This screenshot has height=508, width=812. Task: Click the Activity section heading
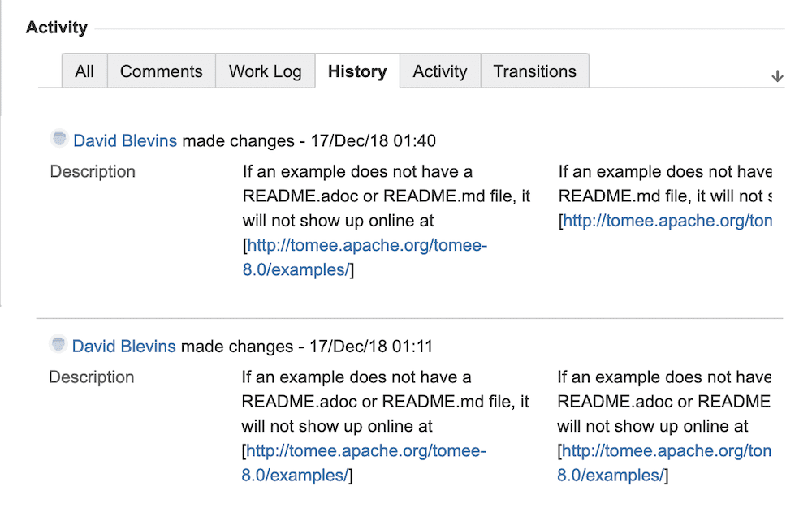57,28
